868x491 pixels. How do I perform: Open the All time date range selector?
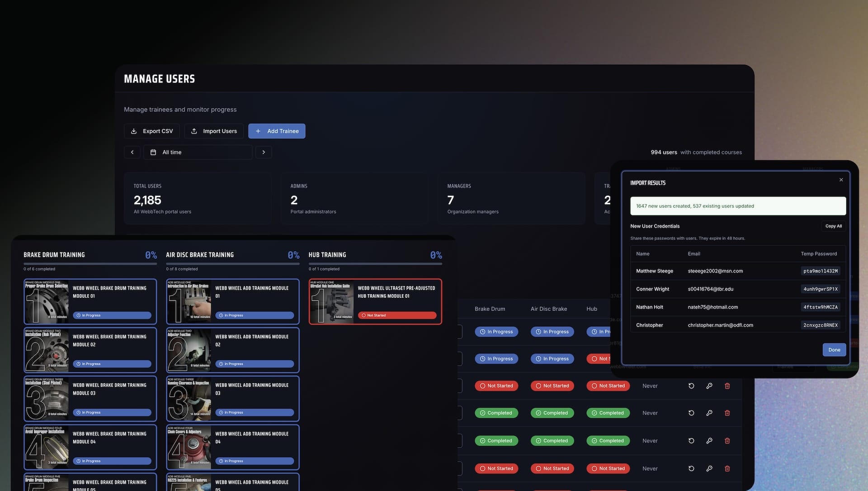click(198, 152)
